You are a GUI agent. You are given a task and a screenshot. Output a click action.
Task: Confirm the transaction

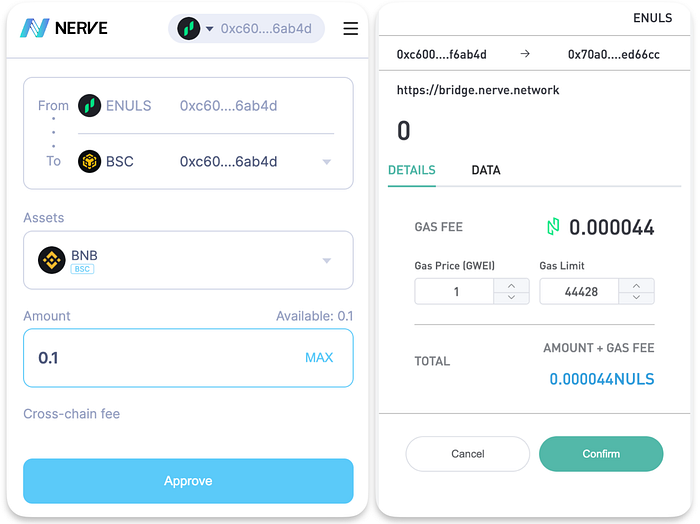point(601,453)
